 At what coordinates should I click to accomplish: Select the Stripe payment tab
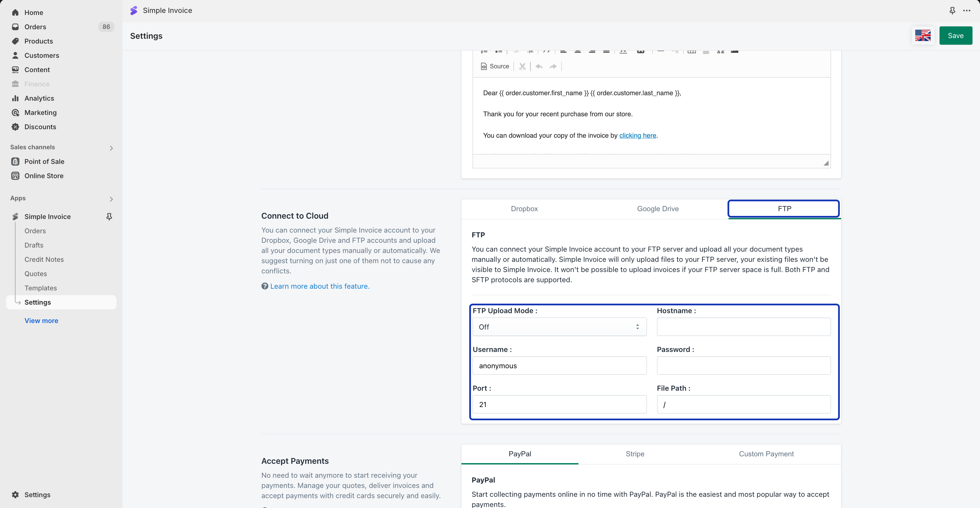point(635,454)
